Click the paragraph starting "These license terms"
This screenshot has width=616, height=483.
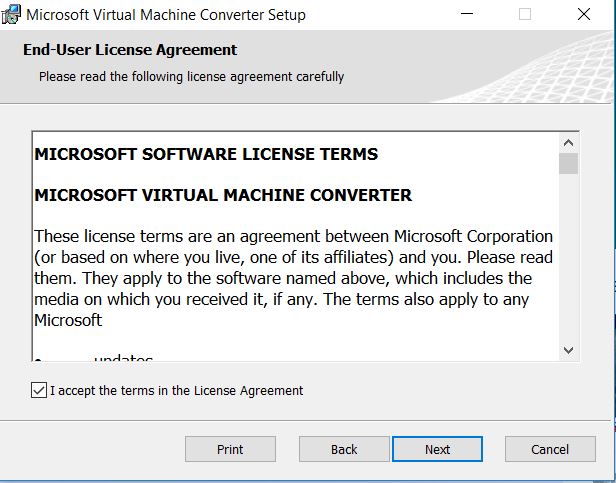pyautogui.click(x=293, y=278)
